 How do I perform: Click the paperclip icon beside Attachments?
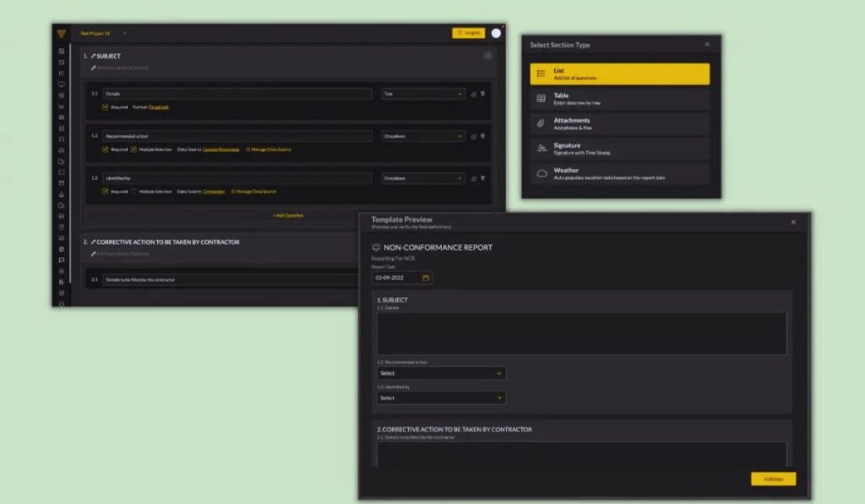pos(540,123)
